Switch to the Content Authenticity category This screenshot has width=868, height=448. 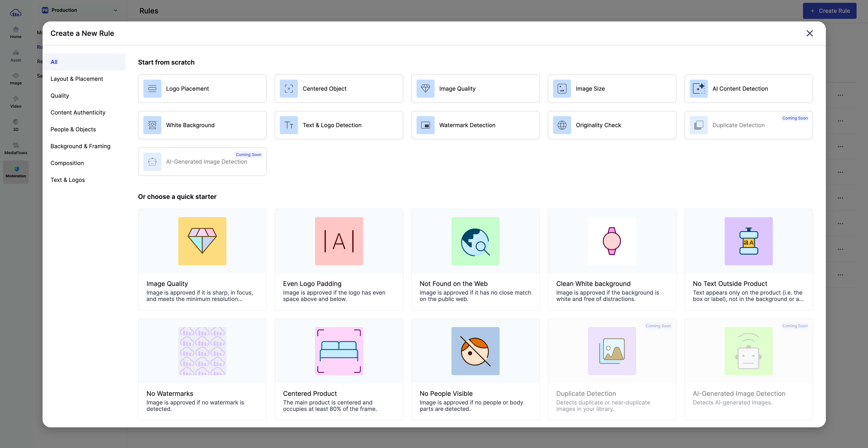78,113
